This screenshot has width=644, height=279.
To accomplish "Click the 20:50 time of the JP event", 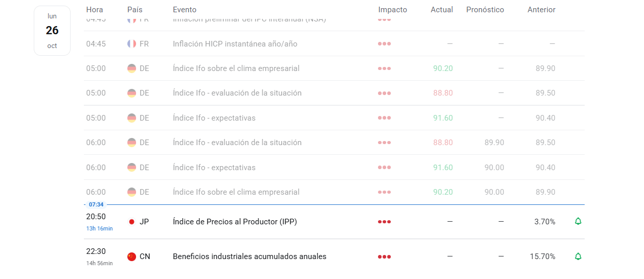I will [x=96, y=217].
